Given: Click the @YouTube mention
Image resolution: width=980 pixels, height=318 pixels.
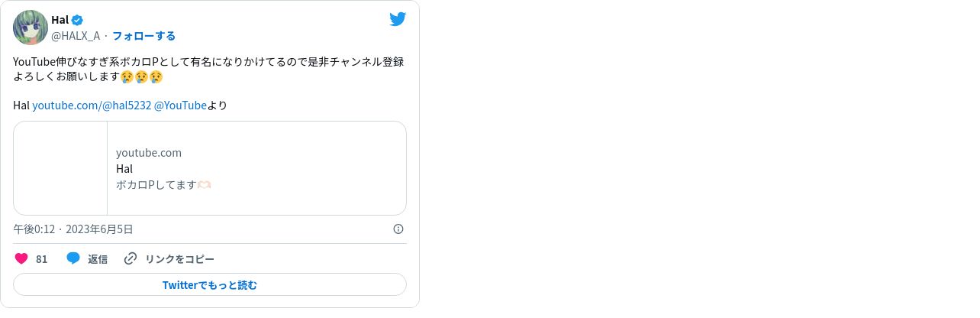Looking at the screenshot, I should pos(180,105).
